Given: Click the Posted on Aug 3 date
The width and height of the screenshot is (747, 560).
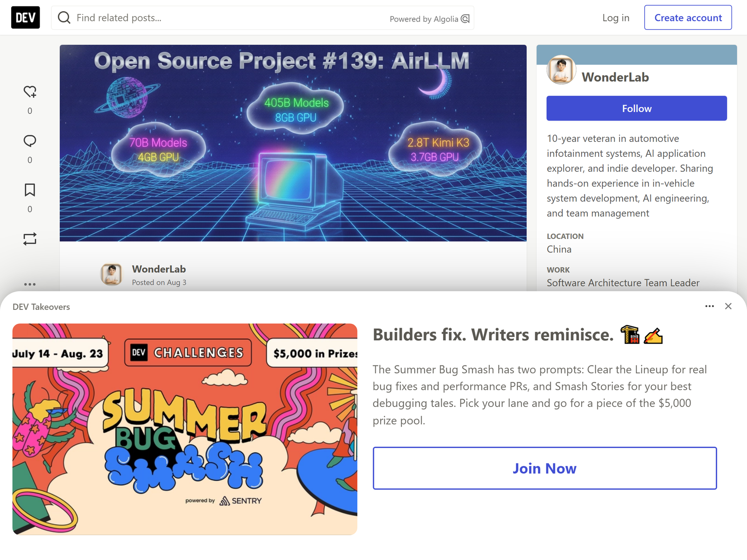Looking at the screenshot, I should pos(159,282).
